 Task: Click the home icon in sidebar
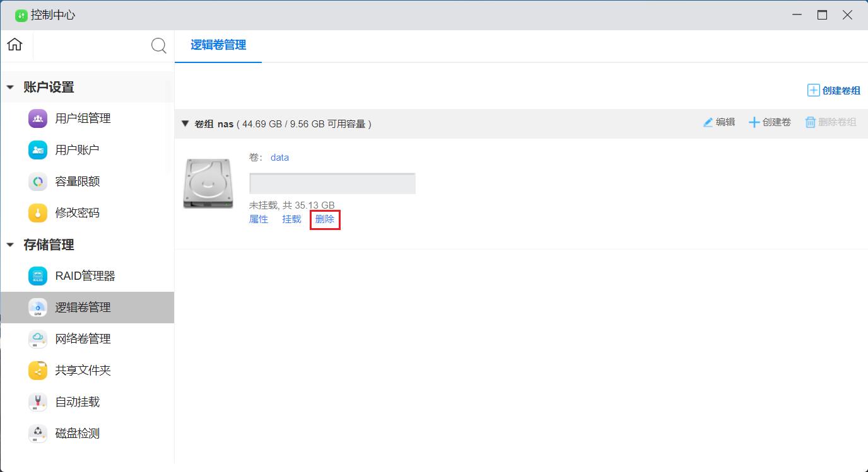click(x=15, y=45)
